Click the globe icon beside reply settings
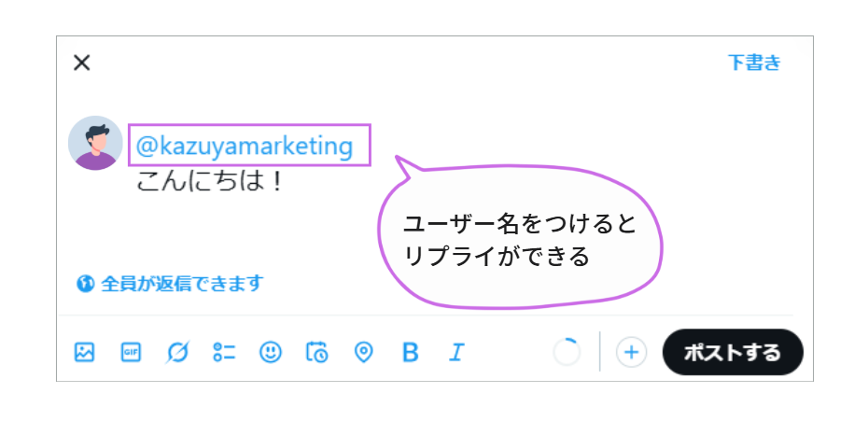Image resolution: width=868 pixels, height=421 pixels. (85, 283)
